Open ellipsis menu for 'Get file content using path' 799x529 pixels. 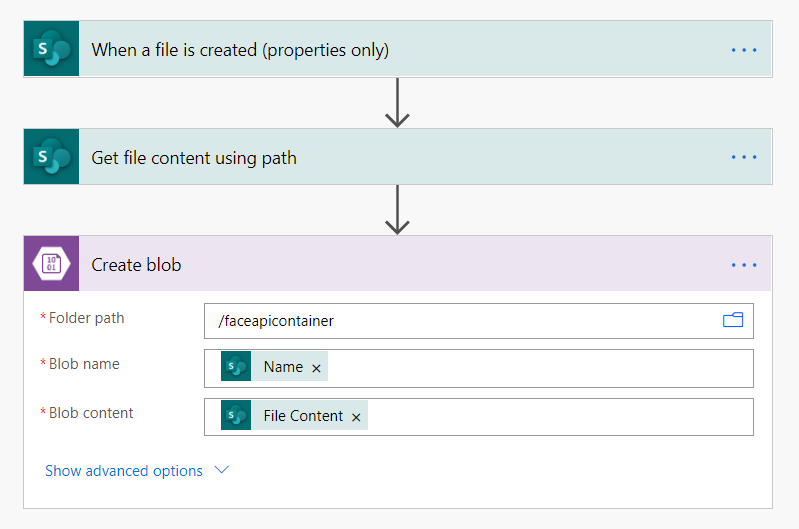pos(744,157)
